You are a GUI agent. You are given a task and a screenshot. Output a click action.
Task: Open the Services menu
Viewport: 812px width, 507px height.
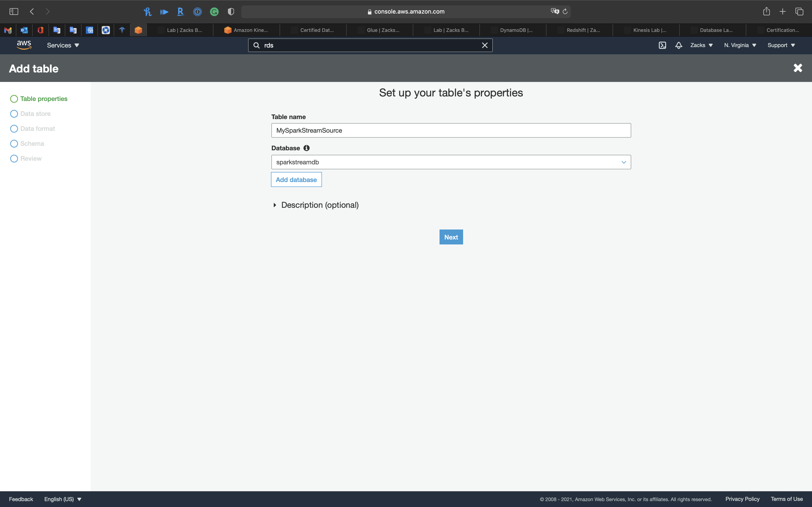coord(63,45)
